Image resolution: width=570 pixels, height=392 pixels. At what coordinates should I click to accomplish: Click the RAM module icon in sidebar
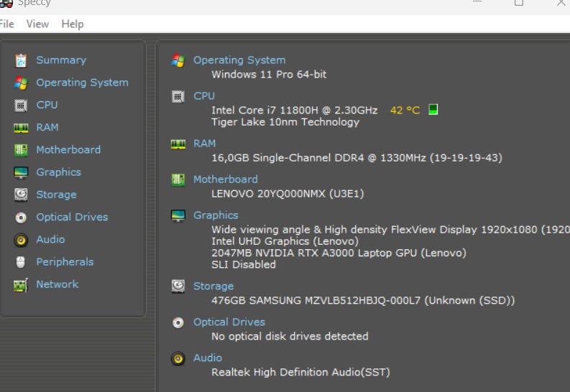21,128
